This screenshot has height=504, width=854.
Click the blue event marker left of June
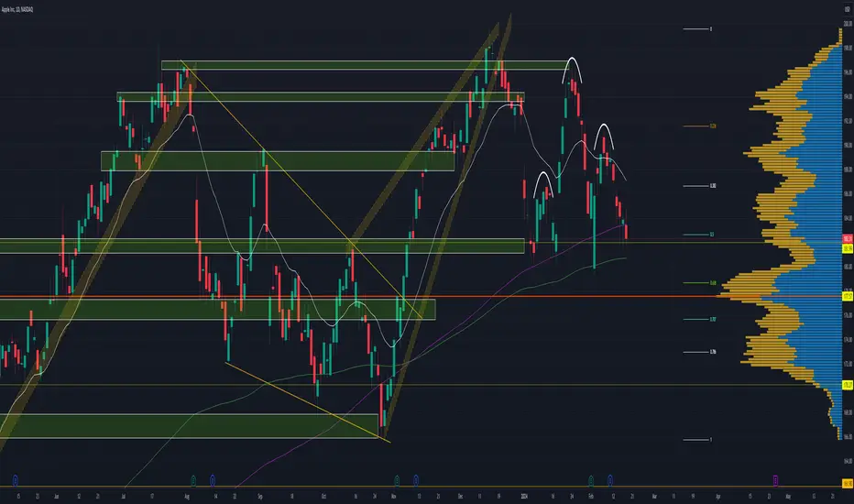coord(16,480)
